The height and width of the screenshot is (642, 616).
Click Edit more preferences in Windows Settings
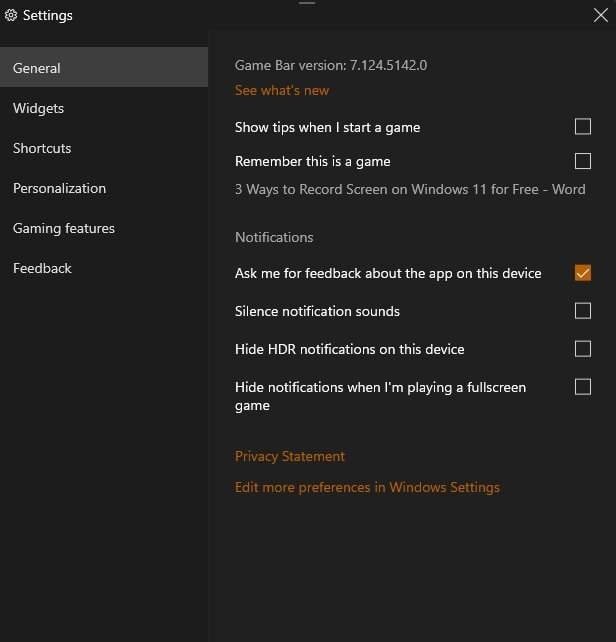click(x=367, y=487)
